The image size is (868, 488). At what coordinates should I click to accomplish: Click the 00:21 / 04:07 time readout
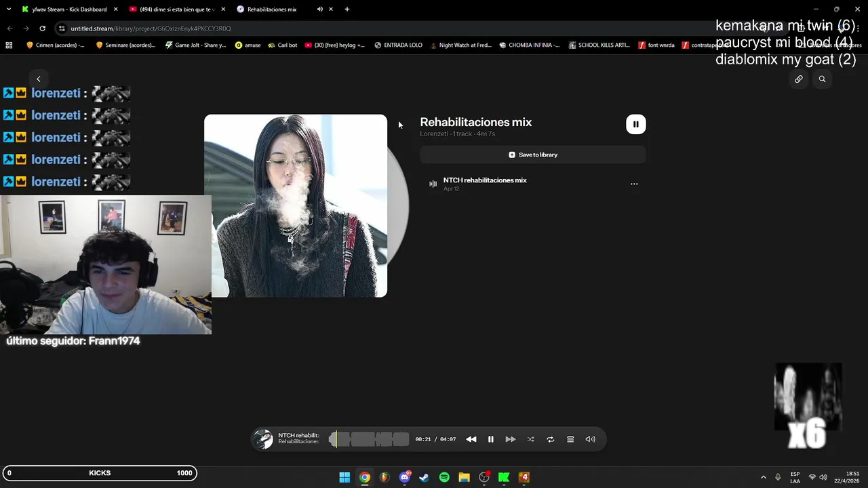tap(435, 439)
